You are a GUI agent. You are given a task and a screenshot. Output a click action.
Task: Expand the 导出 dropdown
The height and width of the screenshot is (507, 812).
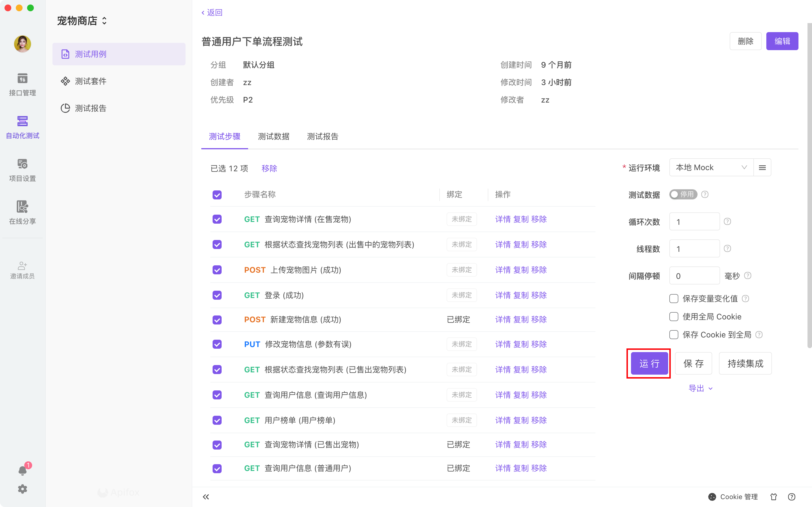[x=700, y=388]
